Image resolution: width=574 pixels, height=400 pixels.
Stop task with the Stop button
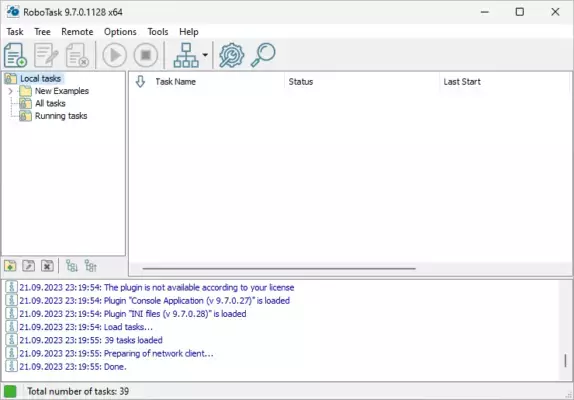point(146,55)
